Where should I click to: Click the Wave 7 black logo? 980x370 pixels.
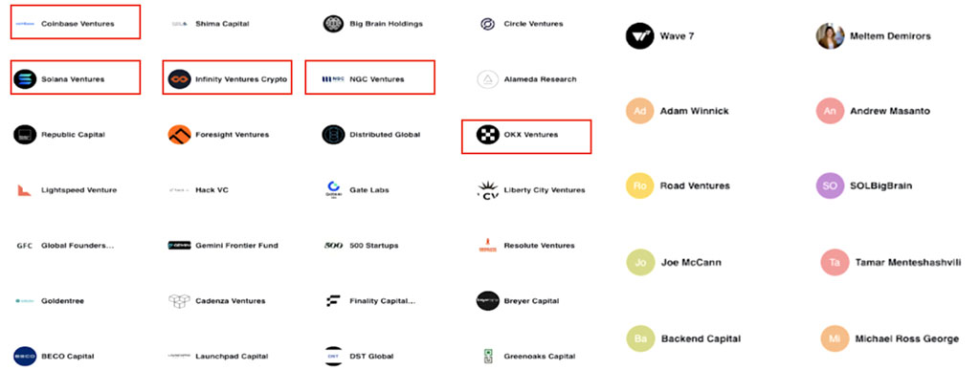[x=639, y=35]
